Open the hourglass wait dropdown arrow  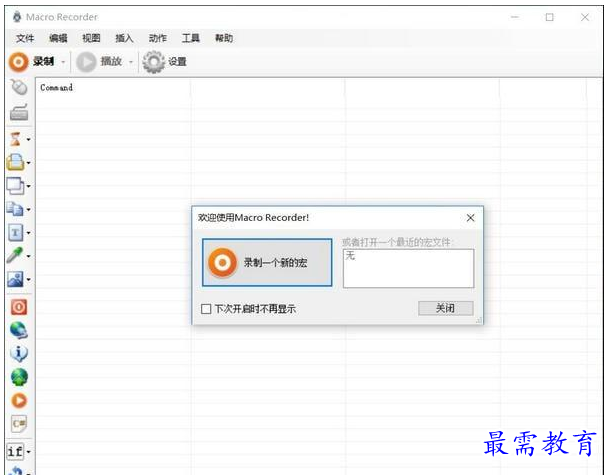[28, 140]
